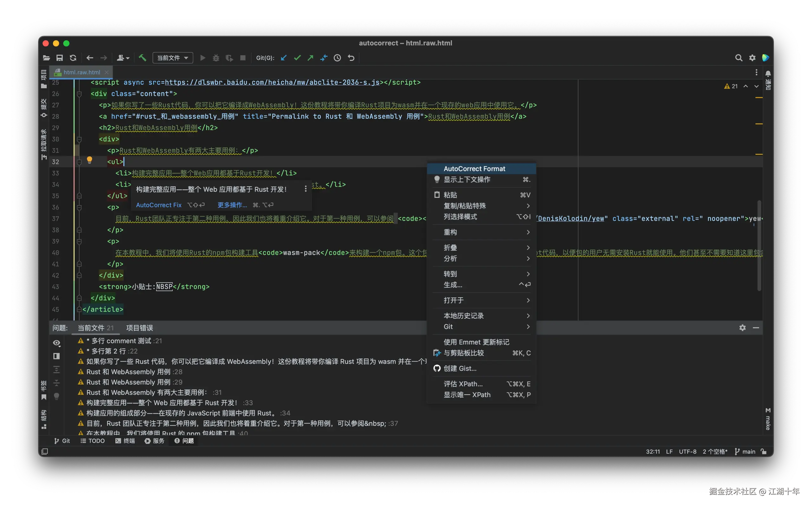Image resolution: width=812 pixels, height=508 pixels.
Task: Click the Git rollback arrow icon
Action: tap(351, 58)
